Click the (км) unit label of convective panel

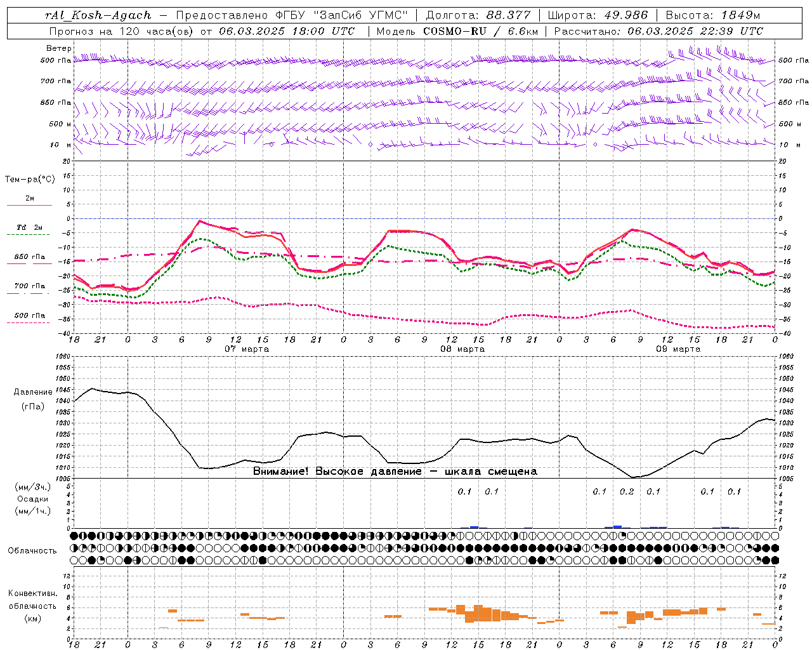[x=33, y=618]
